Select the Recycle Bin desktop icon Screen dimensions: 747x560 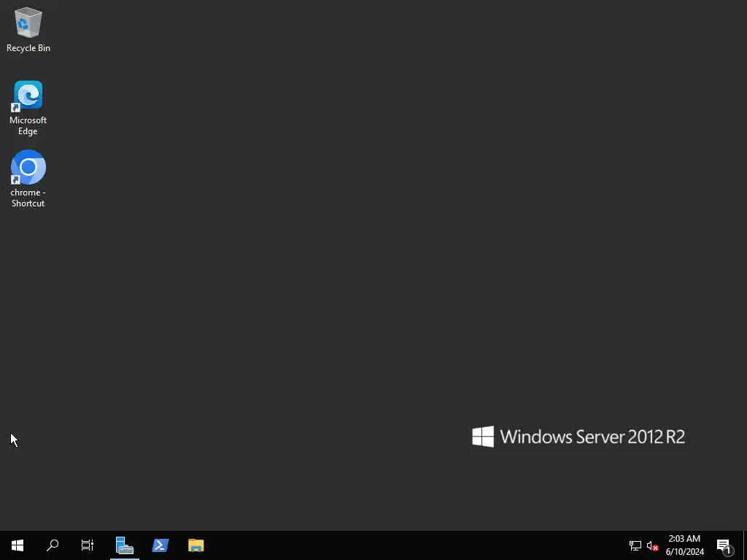28,29
